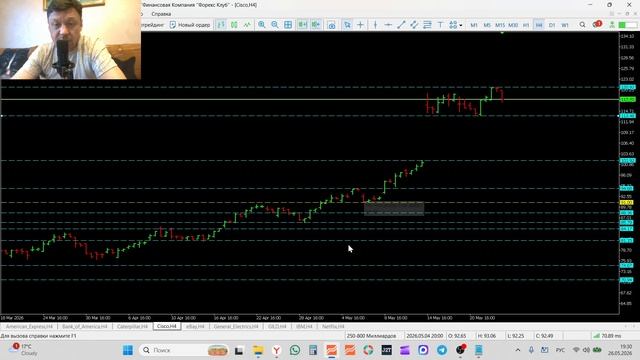This screenshot has width=640, height=360.
Task: Select the cursor pointer tool
Action: 347,25
